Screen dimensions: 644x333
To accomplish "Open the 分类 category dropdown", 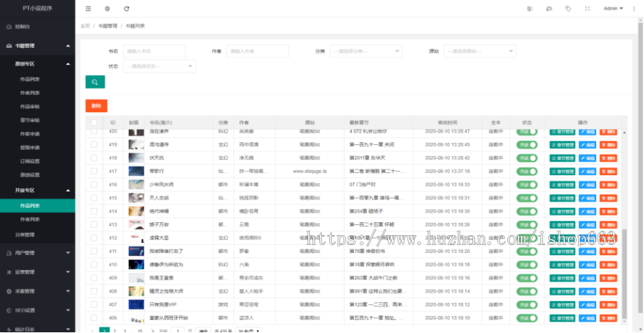I will 366,51.
